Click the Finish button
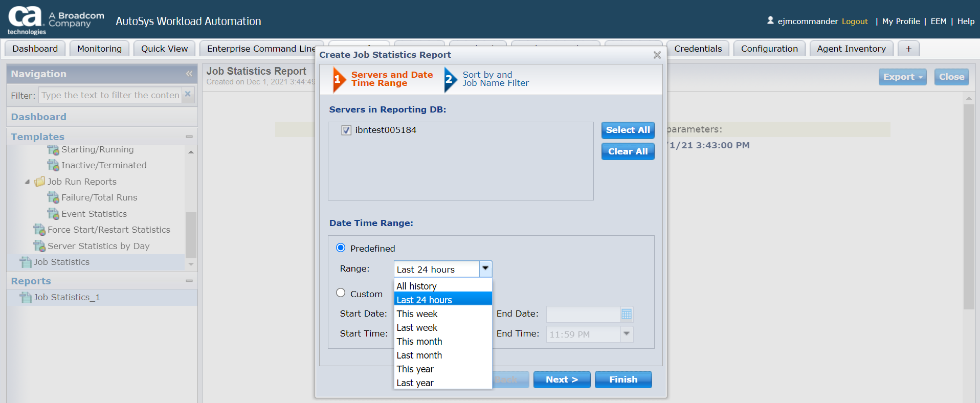This screenshot has height=403, width=980. (x=623, y=379)
